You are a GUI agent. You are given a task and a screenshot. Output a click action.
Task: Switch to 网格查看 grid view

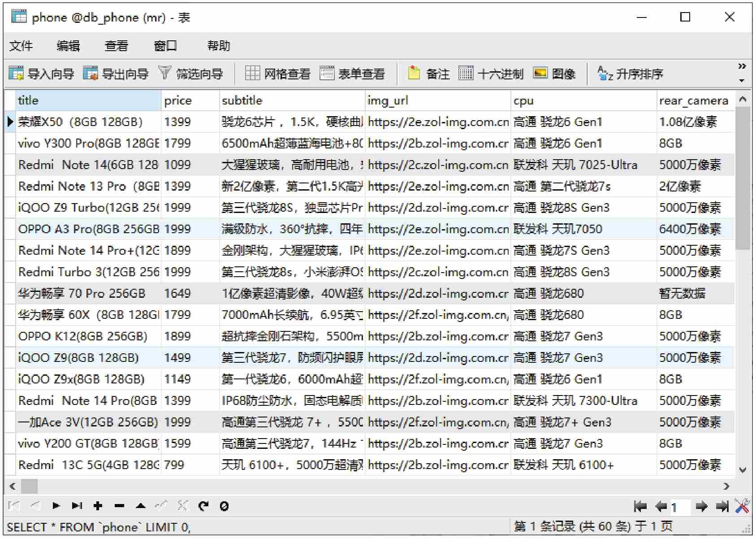pos(278,74)
